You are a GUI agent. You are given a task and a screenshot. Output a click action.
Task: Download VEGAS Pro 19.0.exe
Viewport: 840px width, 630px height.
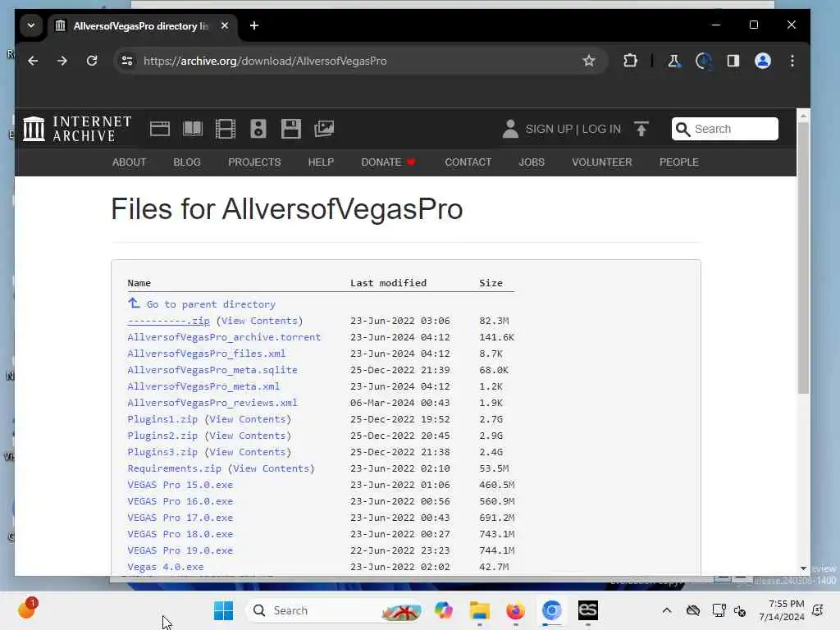point(180,550)
